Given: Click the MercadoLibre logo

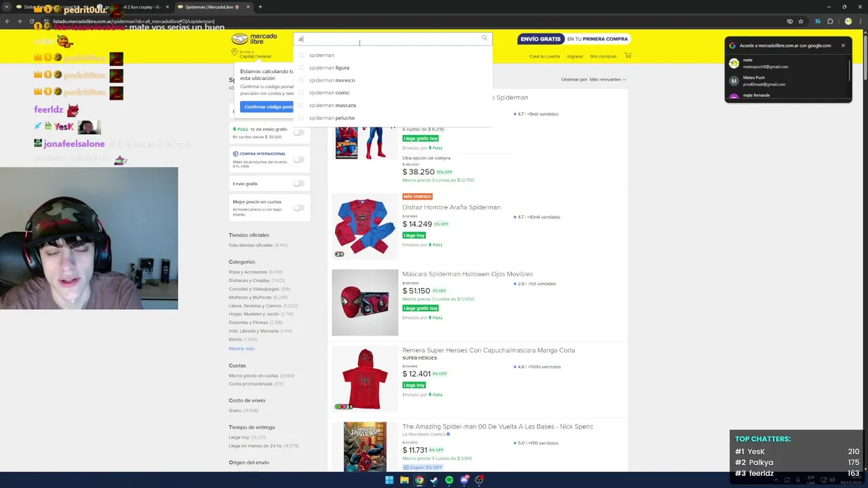Looking at the screenshot, I should [x=254, y=39].
